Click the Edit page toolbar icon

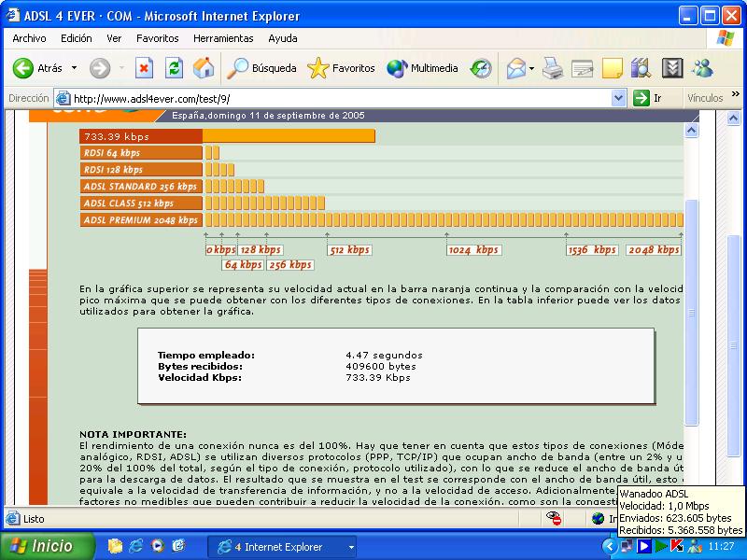[x=582, y=68]
